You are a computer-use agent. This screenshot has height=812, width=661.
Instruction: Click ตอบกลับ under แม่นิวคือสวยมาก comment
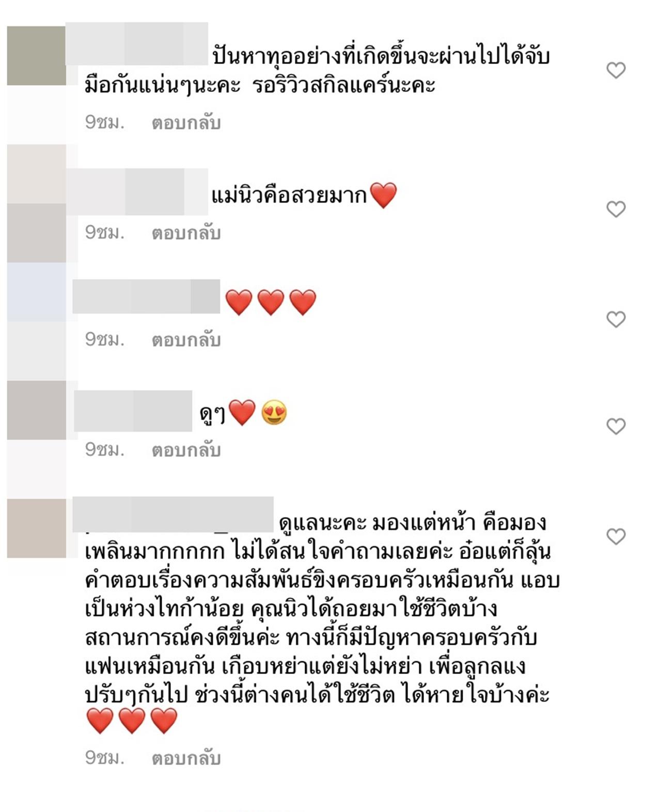coord(186,233)
